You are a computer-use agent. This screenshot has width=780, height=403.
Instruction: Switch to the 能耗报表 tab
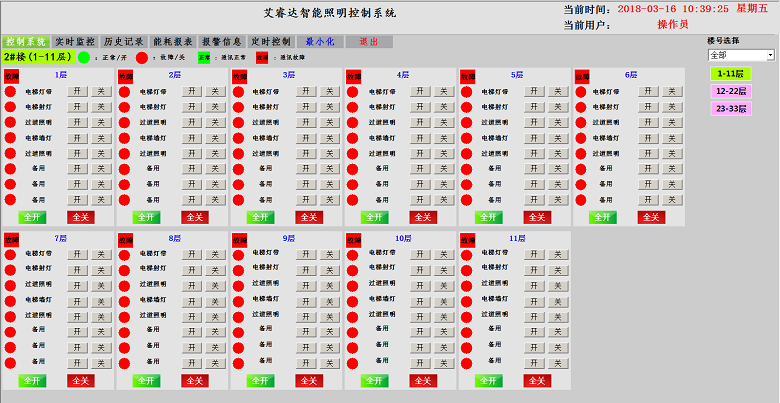pos(173,42)
